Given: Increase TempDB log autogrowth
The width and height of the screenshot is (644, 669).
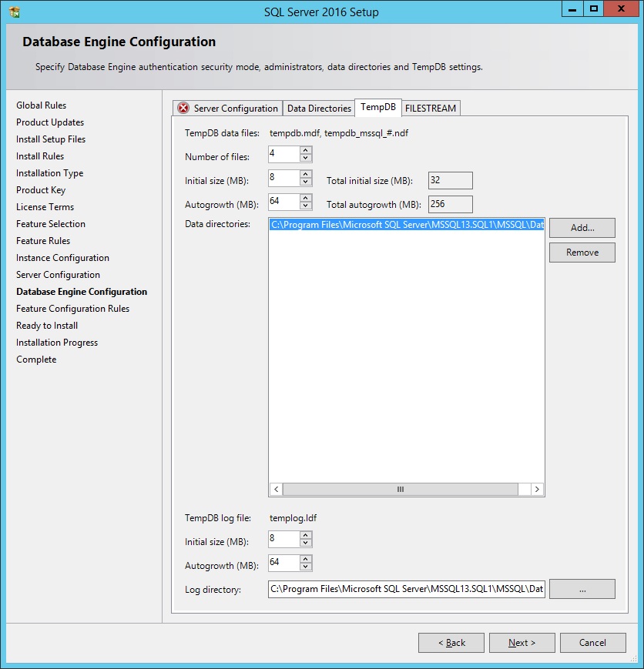Looking at the screenshot, I should click(305, 559).
